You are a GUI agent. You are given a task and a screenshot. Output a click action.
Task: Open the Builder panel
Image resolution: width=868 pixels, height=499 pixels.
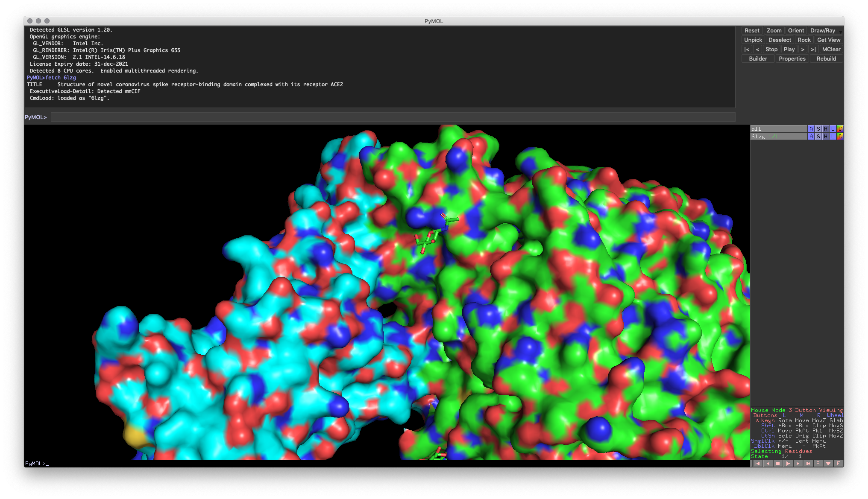click(758, 59)
